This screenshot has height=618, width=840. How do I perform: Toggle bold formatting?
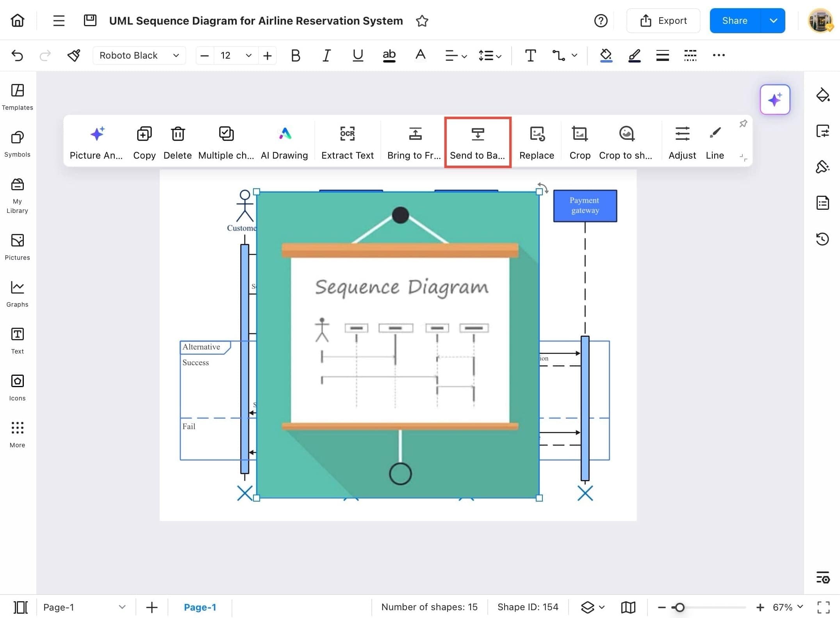tap(296, 55)
